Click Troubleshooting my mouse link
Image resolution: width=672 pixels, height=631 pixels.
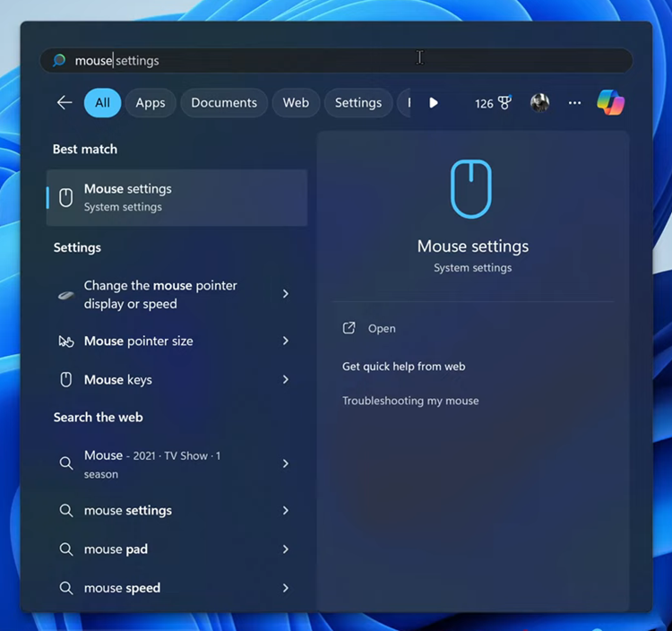[x=410, y=401]
